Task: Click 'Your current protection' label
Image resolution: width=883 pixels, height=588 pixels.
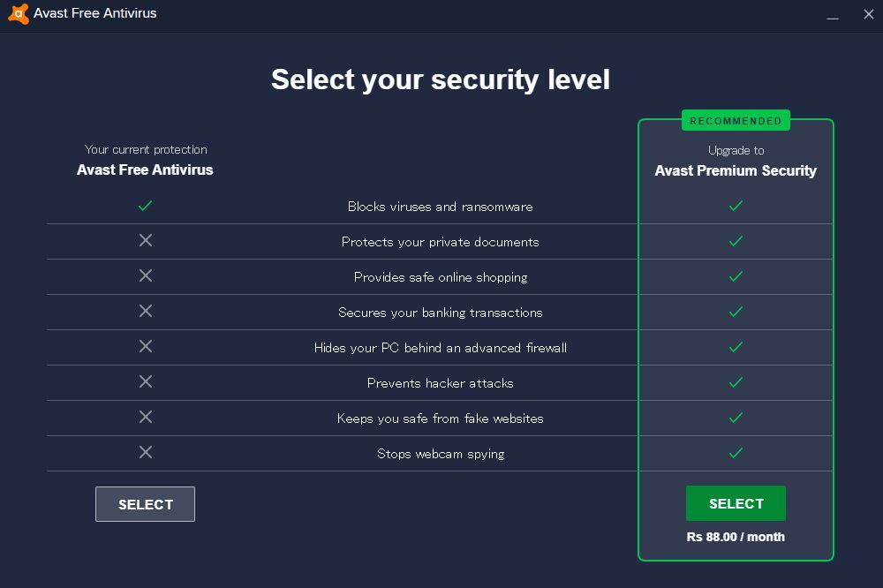Action: (146, 149)
